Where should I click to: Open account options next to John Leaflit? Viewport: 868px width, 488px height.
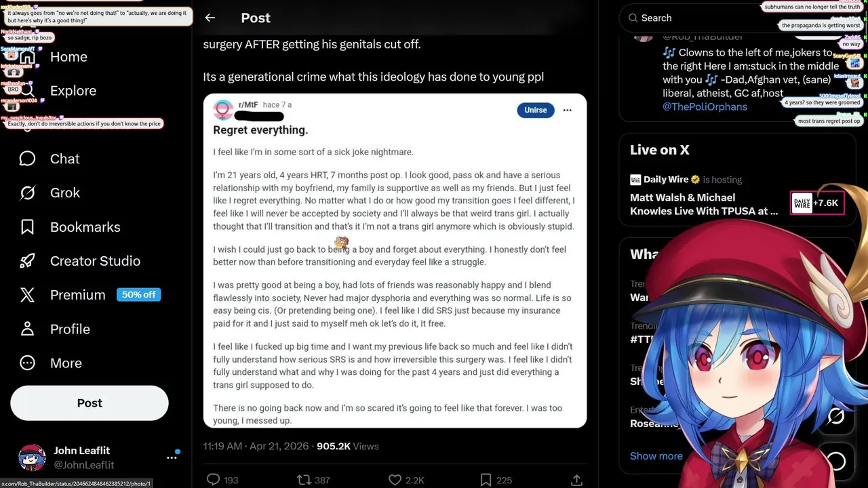click(x=172, y=457)
